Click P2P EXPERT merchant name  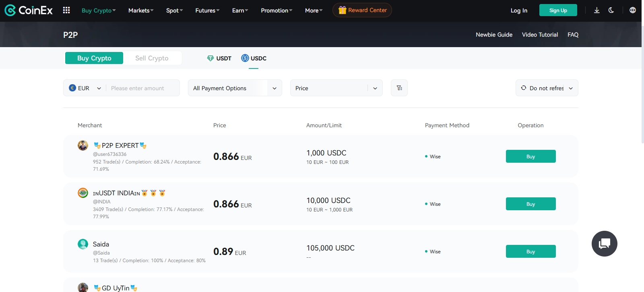[120, 145]
